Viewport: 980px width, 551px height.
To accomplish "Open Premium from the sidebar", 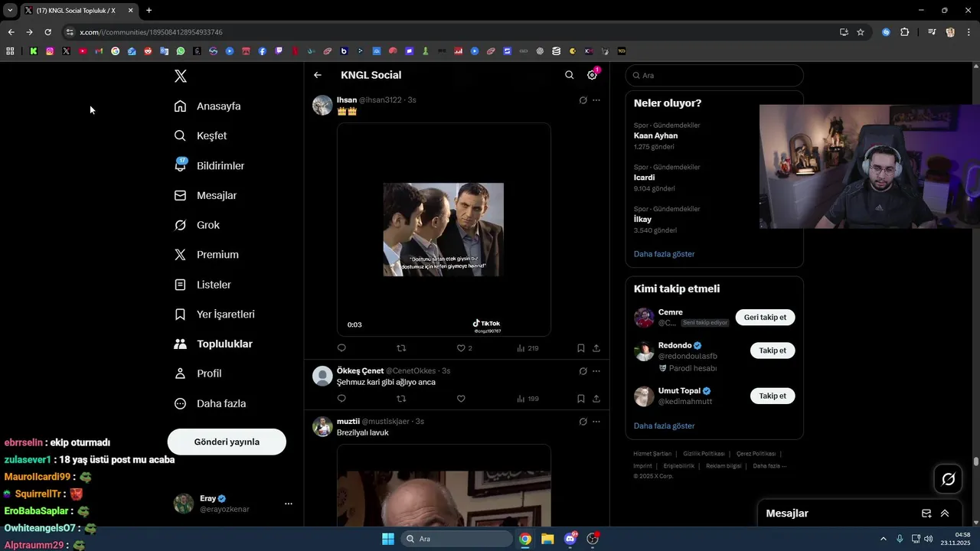I will click(x=206, y=255).
